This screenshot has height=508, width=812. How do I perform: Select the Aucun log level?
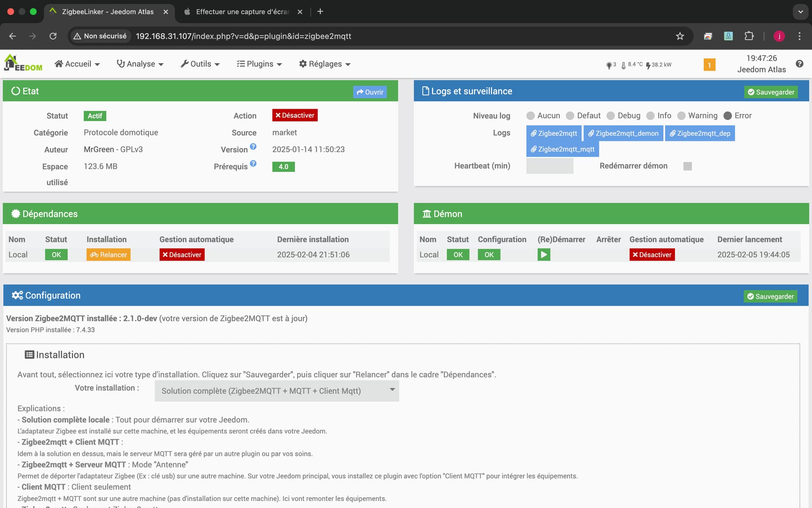tap(530, 116)
